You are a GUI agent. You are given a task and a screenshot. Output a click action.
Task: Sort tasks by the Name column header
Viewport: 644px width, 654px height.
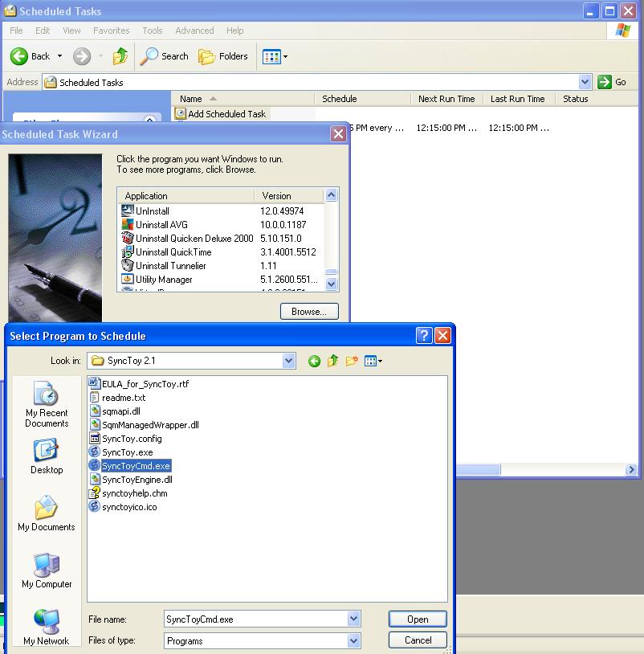point(243,99)
